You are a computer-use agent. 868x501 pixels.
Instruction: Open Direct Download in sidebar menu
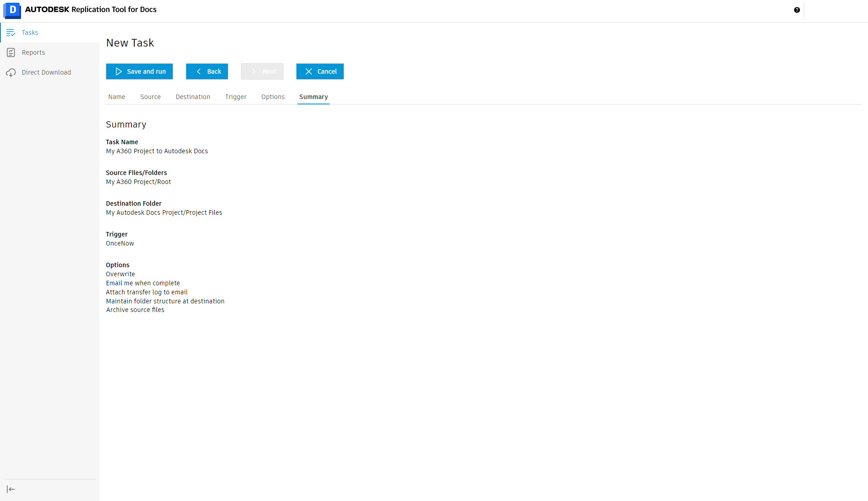(x=46, y=72)
